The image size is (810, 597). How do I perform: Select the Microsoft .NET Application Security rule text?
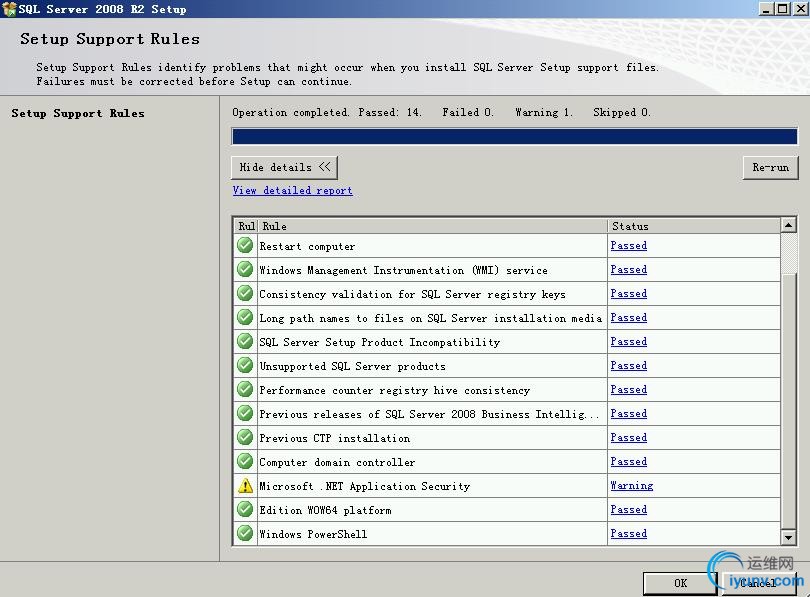[x=365, y=486]
